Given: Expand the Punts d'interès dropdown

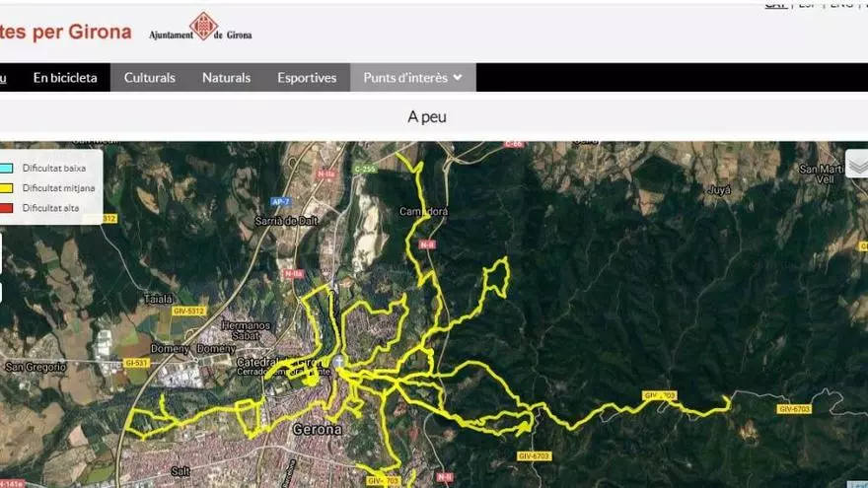Looking at the screenshot, I should click(x=412, y=78).
